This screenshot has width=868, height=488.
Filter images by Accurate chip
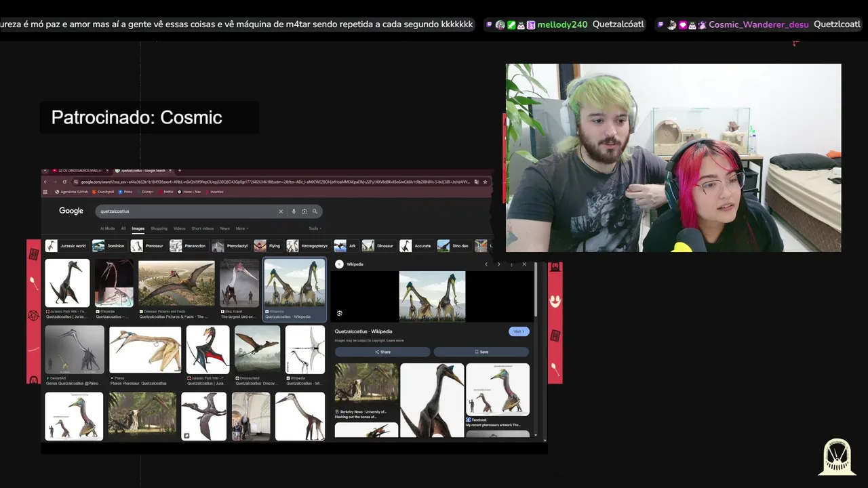coord(416,246)
